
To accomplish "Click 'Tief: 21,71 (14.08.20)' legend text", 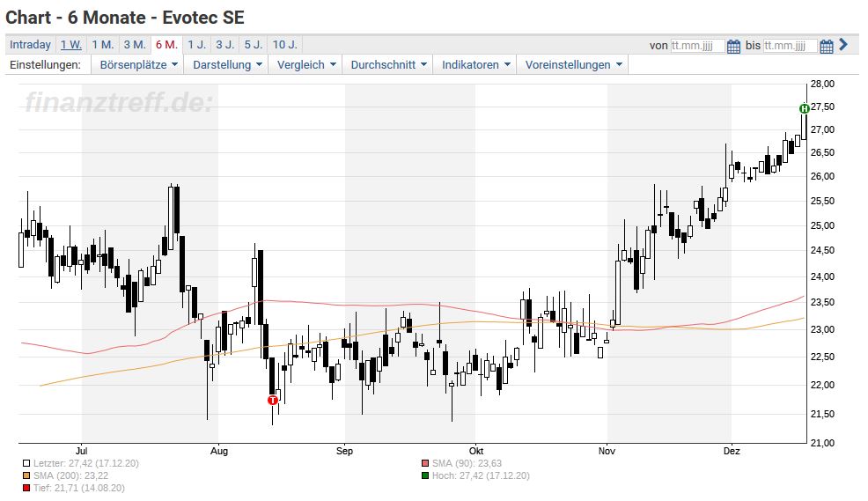I will pyautogui.click(x=78, y=488).
